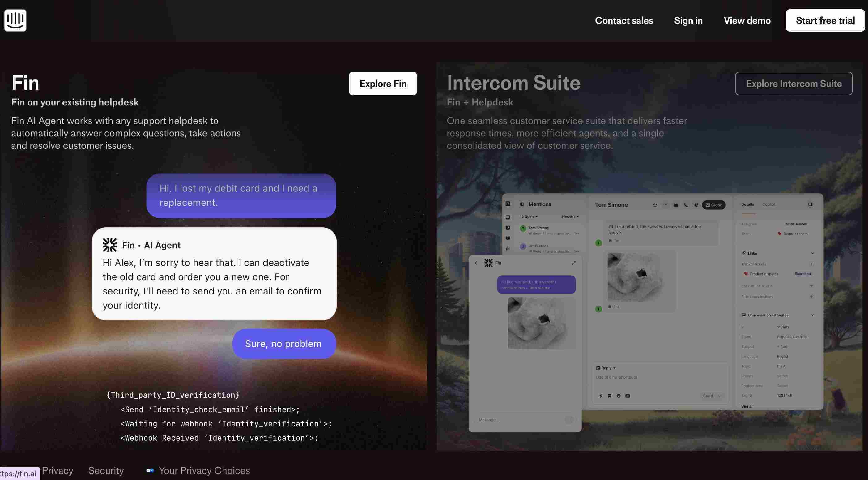This screenshot has height=480, width=868.
Task: Click the Intercom logo in header
Action: coord(15,20)
